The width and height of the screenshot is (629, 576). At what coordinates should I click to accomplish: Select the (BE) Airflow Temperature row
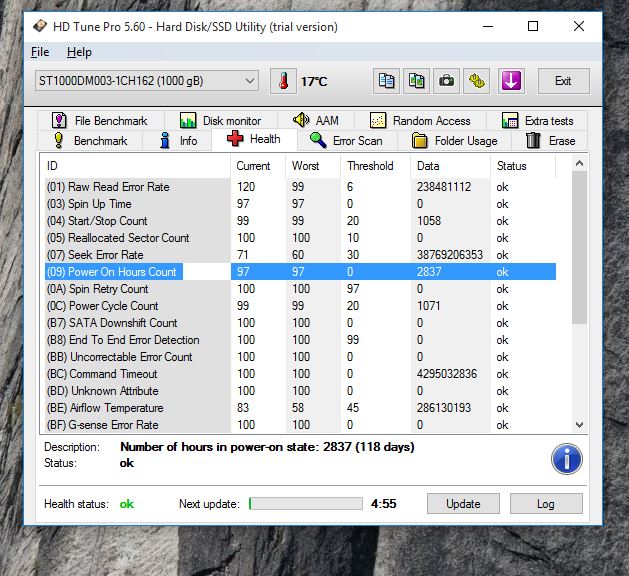coord(298,408)
